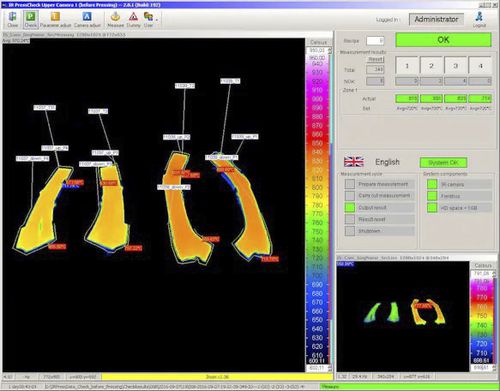Click the big green OK status indicator

[x=443, y=40]
